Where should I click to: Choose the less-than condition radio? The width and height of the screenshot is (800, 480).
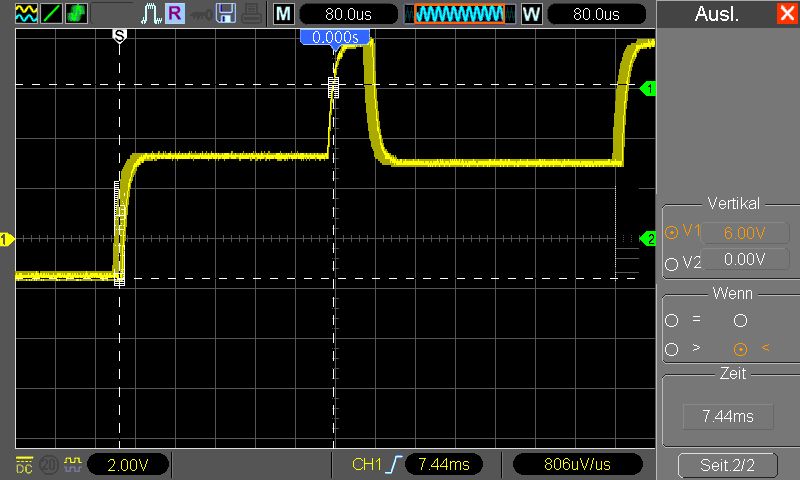click(x=740, y=349)
